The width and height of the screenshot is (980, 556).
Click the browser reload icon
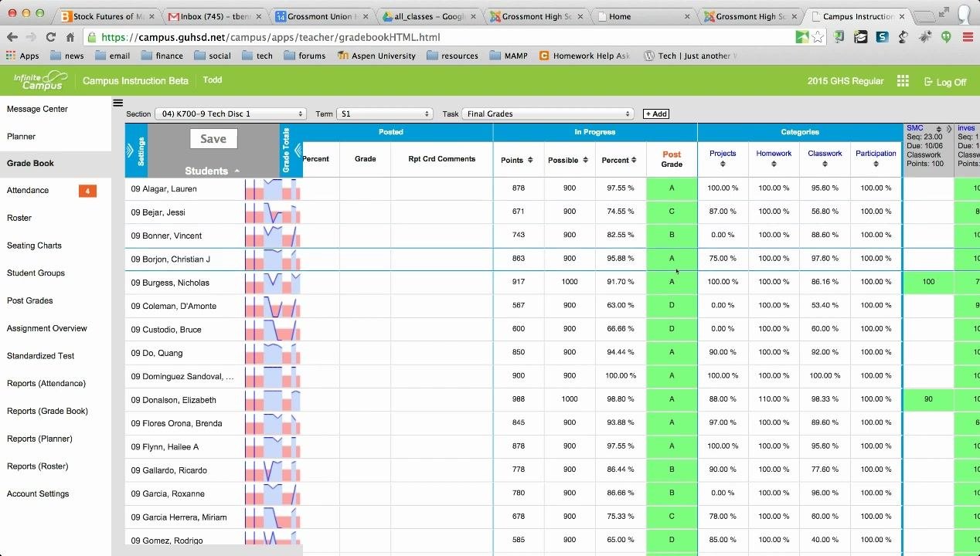pos(50,37)
